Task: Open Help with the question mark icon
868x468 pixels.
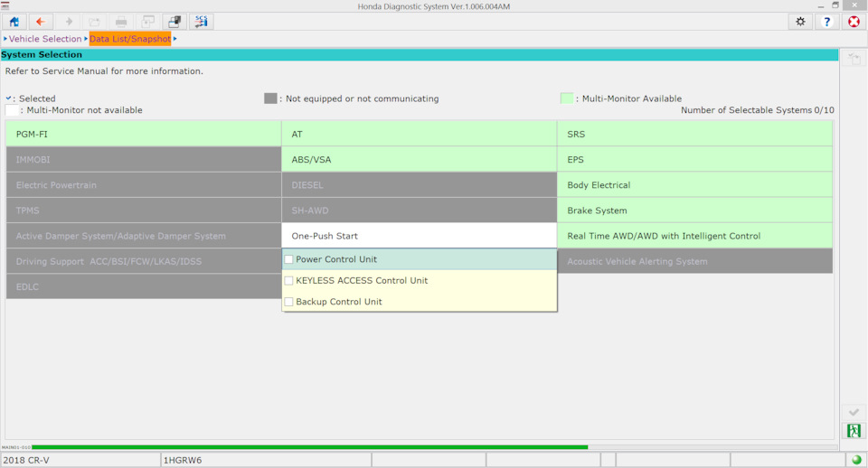Action: pos(827,22)
